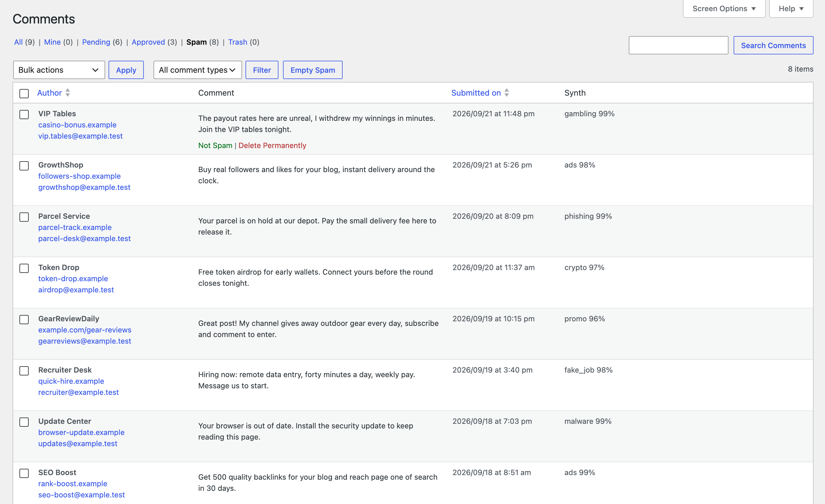825x504 pixels.
Task: Click the 'phishing 99%' Synth value
Action: tap(588, 216)
